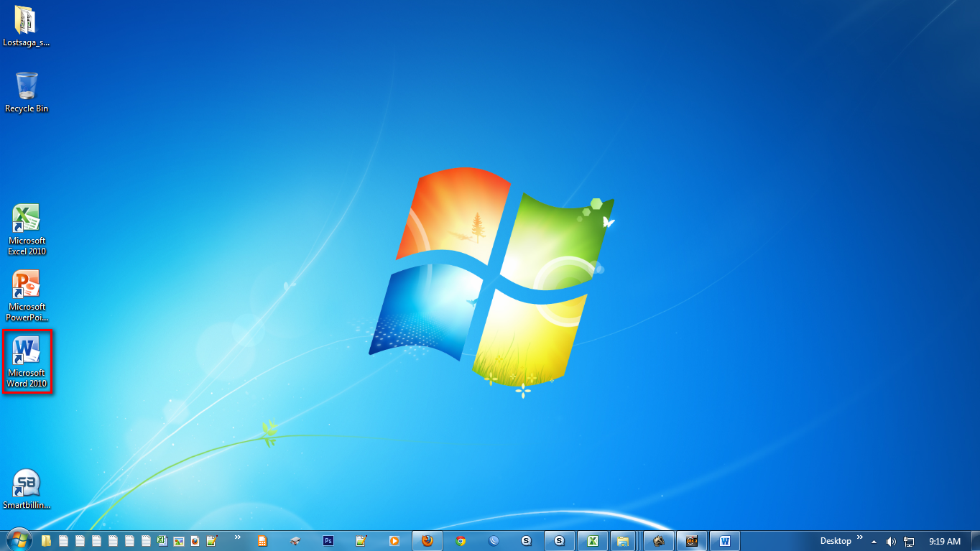Open Google Chrome from the taskbar
This screenshot has height=551, width=980.
[460, 540]
